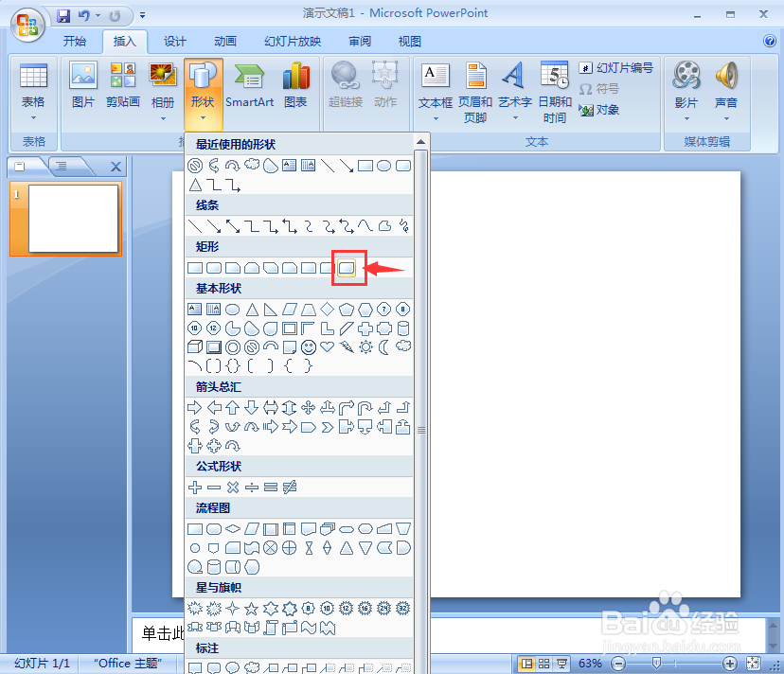Pick the diamond basic shape
Viewport: 784px width, 674px height.
click(x=327, y=309)
